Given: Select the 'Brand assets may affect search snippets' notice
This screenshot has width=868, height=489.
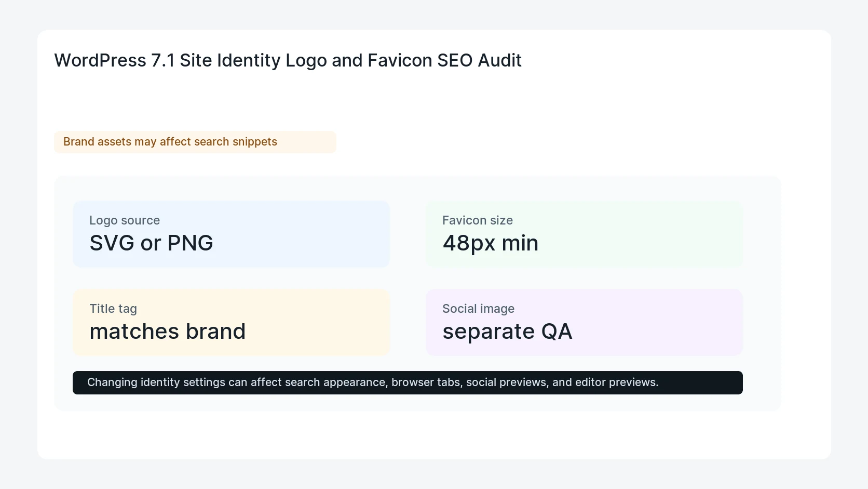Looking at the screenshot, I should pos(195,142).
